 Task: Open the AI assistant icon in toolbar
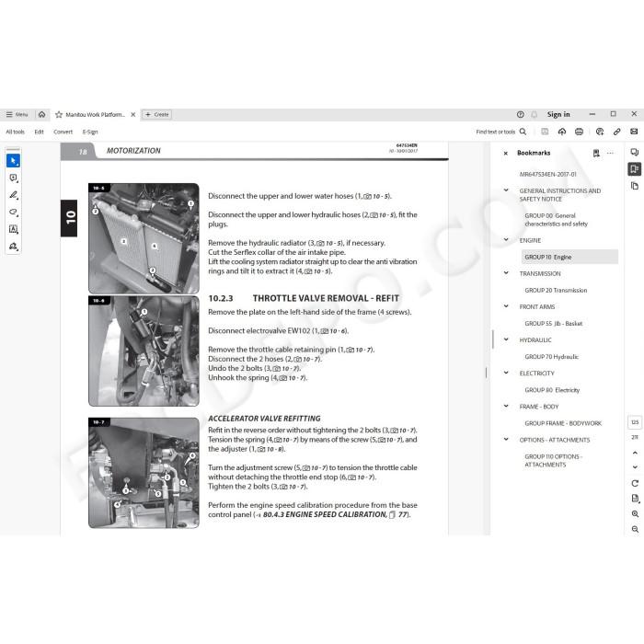tap(600, 132)
